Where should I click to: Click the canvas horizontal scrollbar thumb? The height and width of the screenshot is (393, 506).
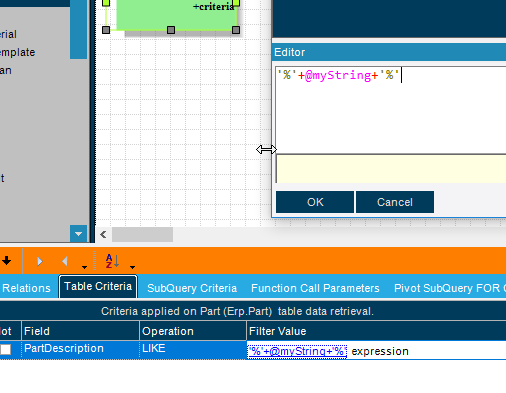142,235
